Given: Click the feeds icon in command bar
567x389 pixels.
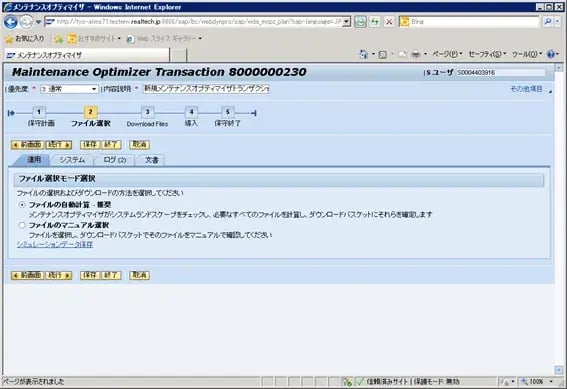Looking at the screenshot, I should pyautogui.click(x=383, y=54).
